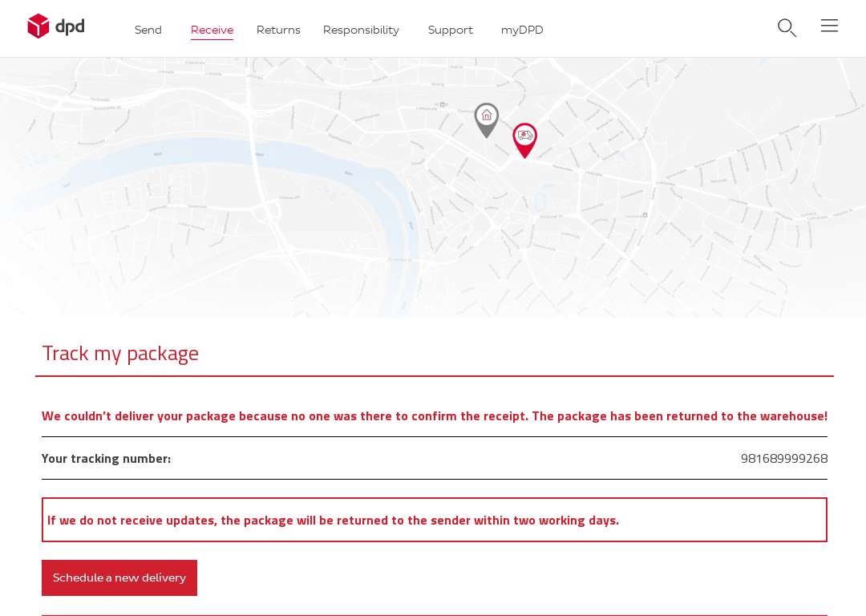This screenshot has width=866, height=616.
Task: Click the gray home map pin
Action: 487,120
